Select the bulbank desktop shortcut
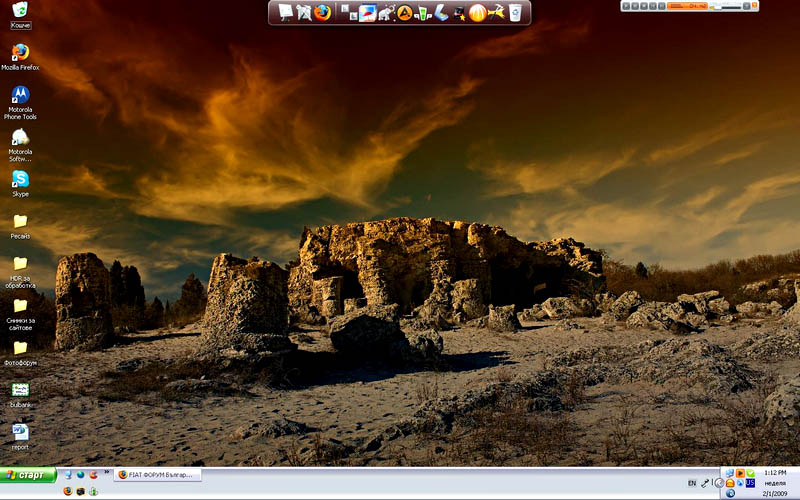Viewport: 800px width, 500px height. click(x=20, y=395)
